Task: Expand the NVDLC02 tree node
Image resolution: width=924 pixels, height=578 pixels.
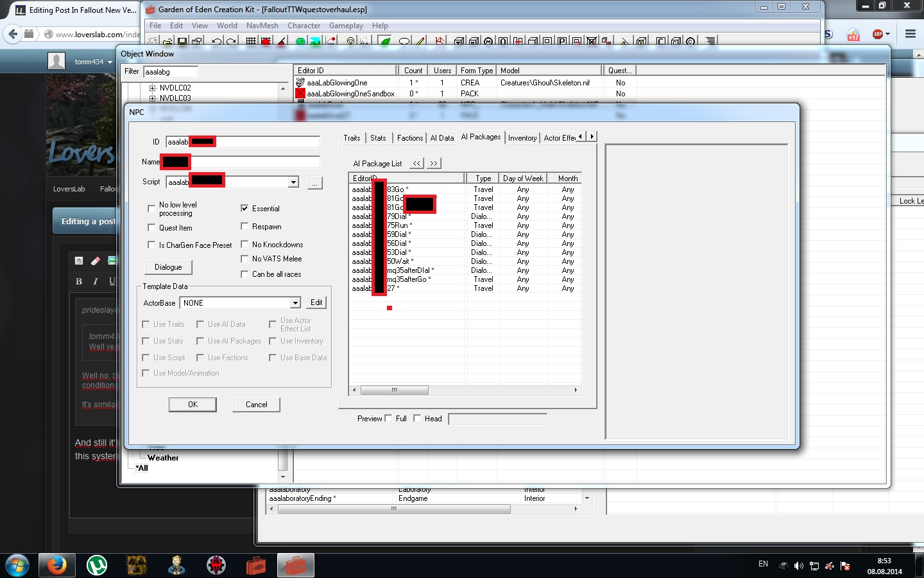Action: pyautogui.click(x=151, y=87)
